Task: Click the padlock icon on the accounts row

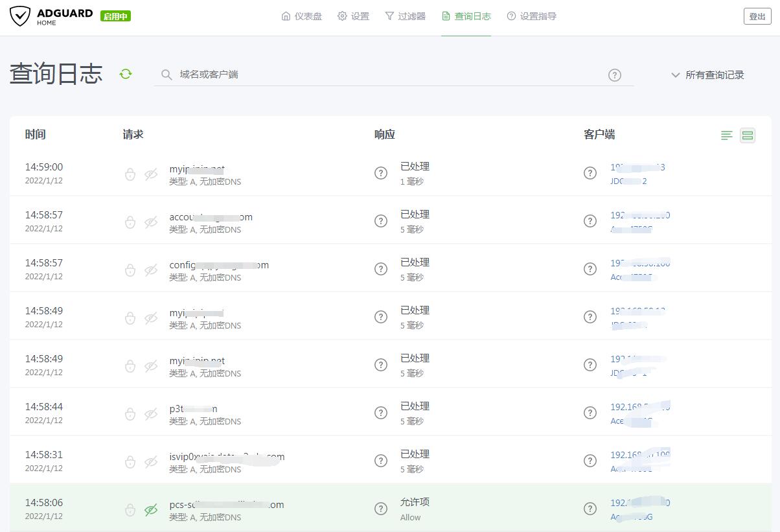Action: [130, 221]
